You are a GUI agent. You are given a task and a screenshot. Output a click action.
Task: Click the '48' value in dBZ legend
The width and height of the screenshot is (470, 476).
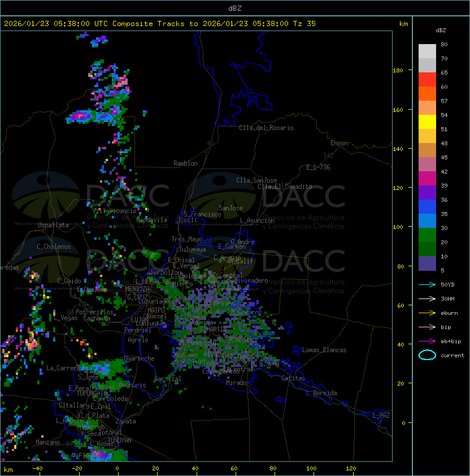tap(444, 143)
